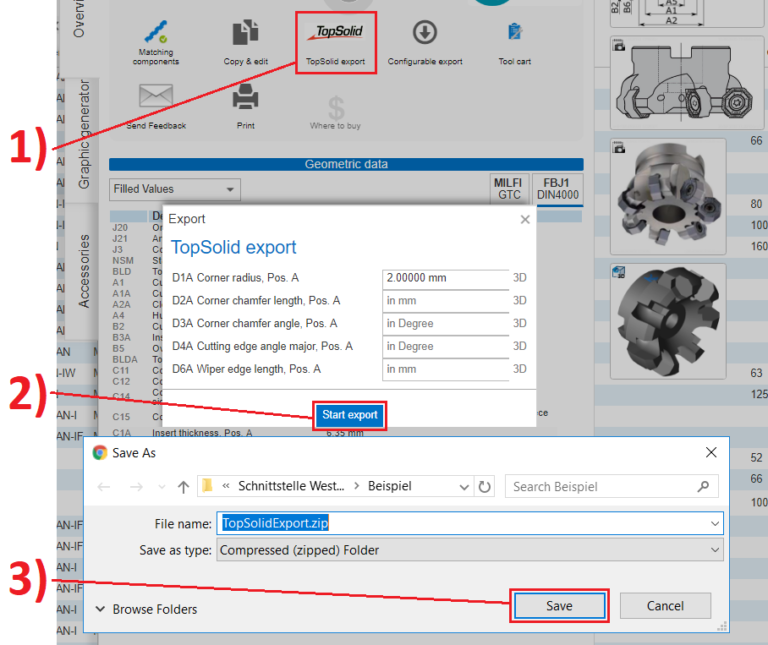Click the Copy & edit icon
Viewport: 768px width, 645px height.
[x=245, y=33]
